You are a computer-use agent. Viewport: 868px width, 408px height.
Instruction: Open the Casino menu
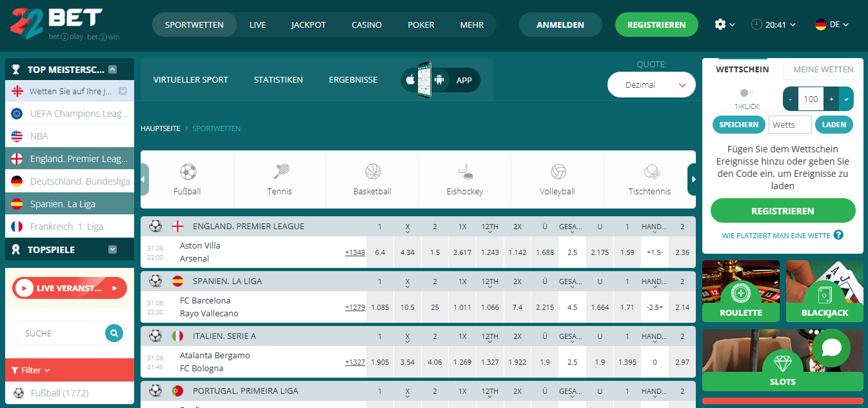tap(367, 25)
